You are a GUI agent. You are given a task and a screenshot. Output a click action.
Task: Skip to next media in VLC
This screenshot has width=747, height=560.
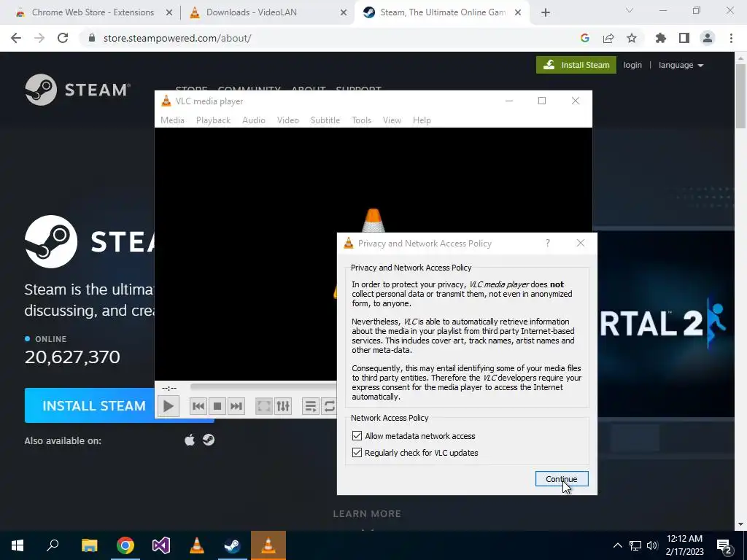(236, 406)
